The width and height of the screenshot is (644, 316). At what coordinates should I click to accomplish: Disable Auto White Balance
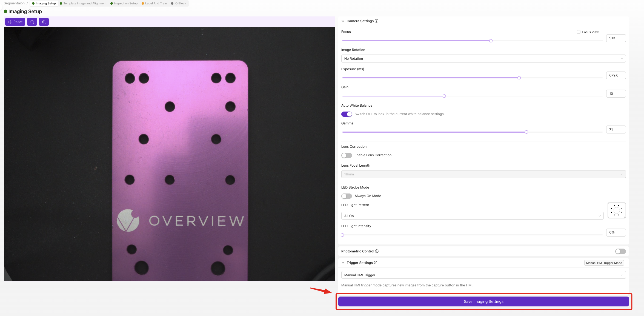tap(347, 114)
